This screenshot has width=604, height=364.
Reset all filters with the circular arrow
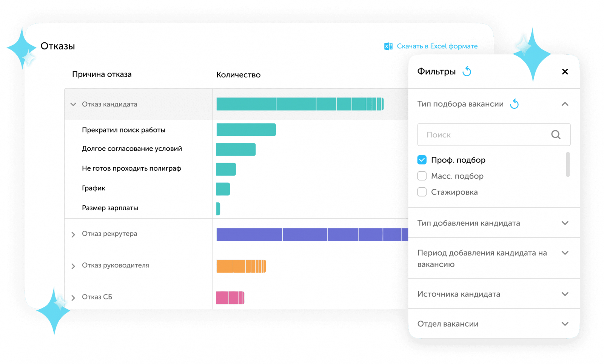[x=467, y=71]
